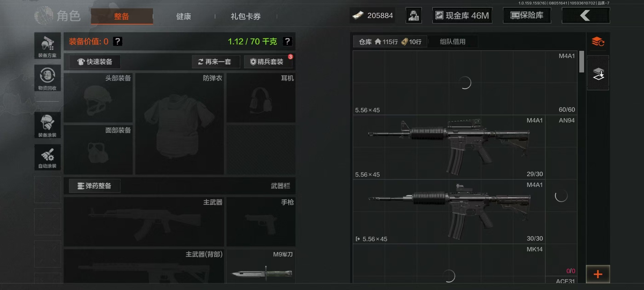Image resolution: width=644 pixels, height=290 pixels.
Task: Open the 装备方案 loadout preset icon
Action: point(47,46)
